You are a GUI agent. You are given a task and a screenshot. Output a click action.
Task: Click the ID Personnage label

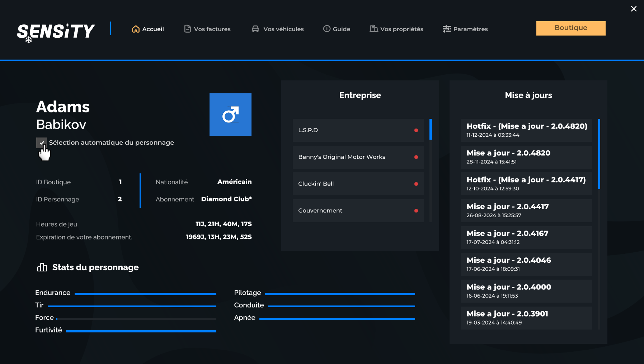coord(57,199)
